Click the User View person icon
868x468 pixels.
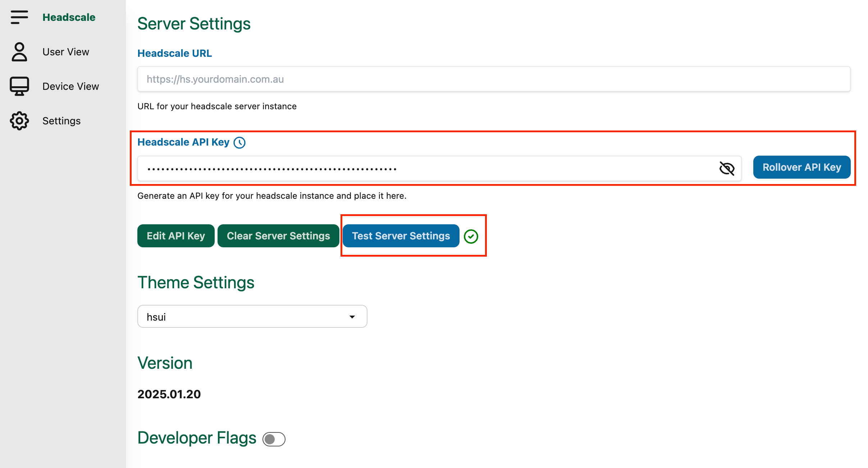[19, 52]
